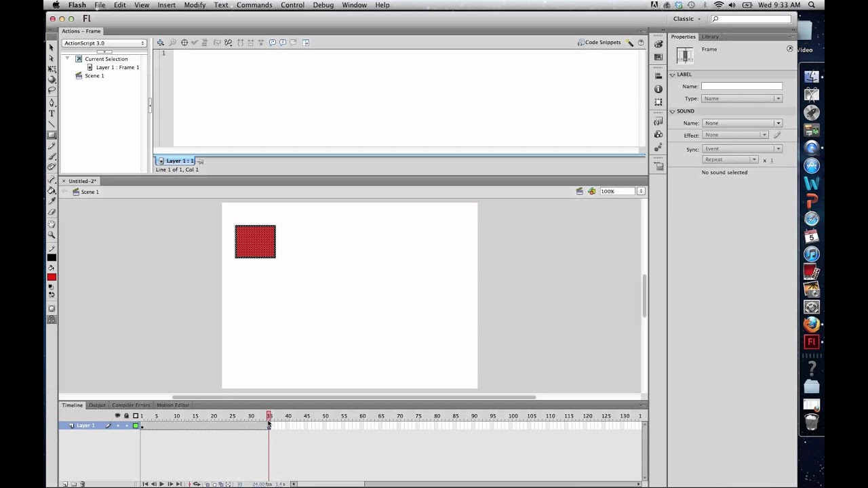The width and height of the screenshot is (868, 488).
Task: Select the Eyedropper tool
Action: point(52,201)
